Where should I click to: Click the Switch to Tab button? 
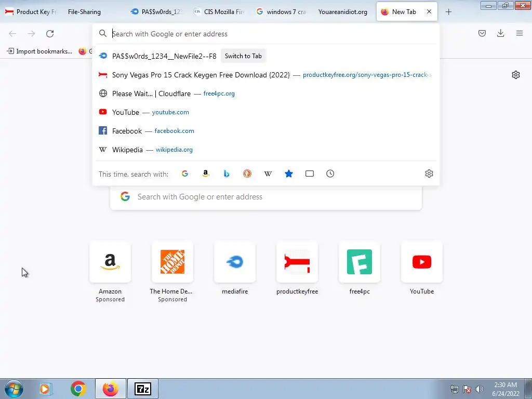point(243,56)
